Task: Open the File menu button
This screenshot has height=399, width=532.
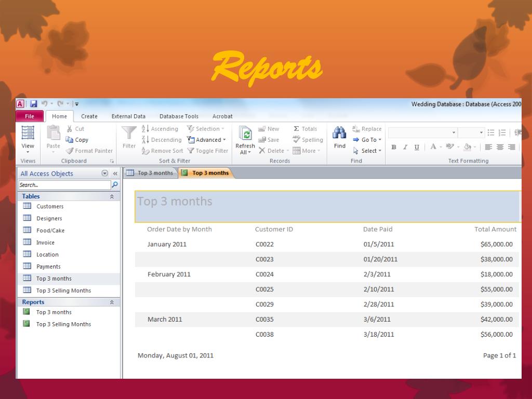Action: point(30,116)
